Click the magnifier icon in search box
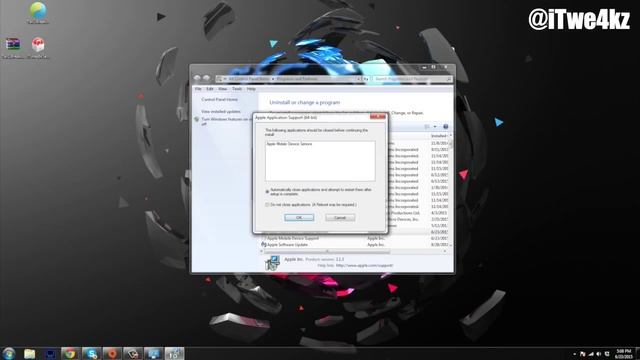Viewport: 640px width, 360px height. point(448,79)
